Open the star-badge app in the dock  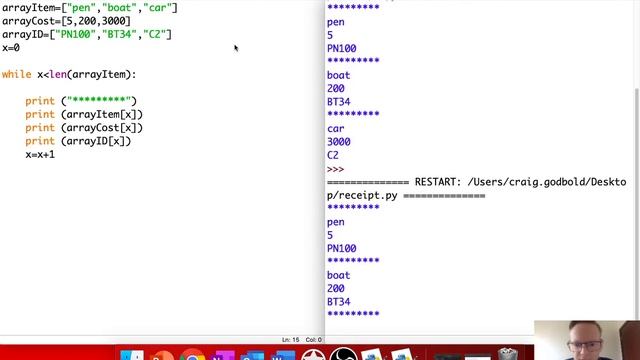(x=313, y=354)
